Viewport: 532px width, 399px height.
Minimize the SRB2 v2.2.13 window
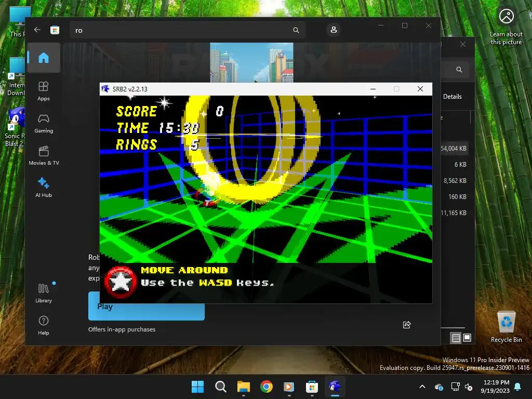pyautogui.click(x=373, y=89)
